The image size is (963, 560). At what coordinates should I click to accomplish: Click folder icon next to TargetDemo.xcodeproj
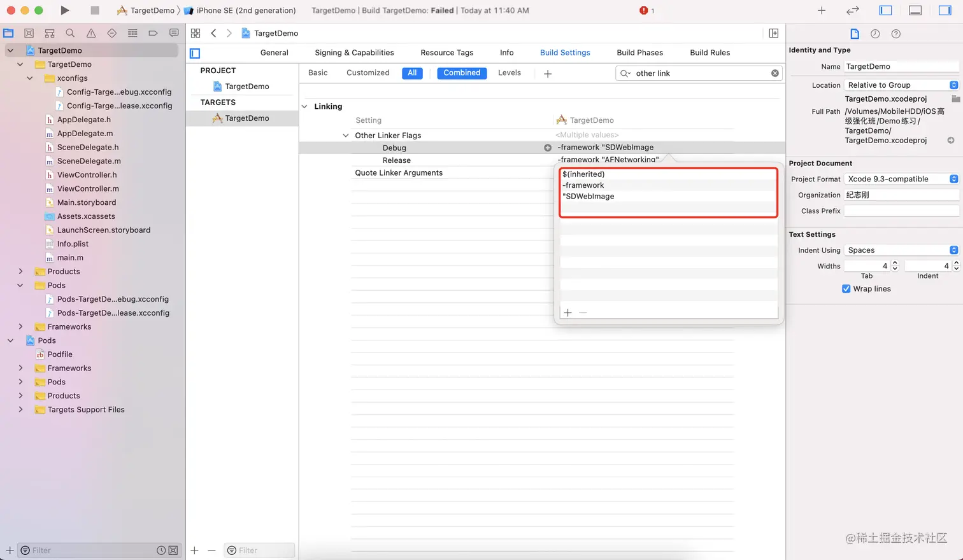point(955,99)
